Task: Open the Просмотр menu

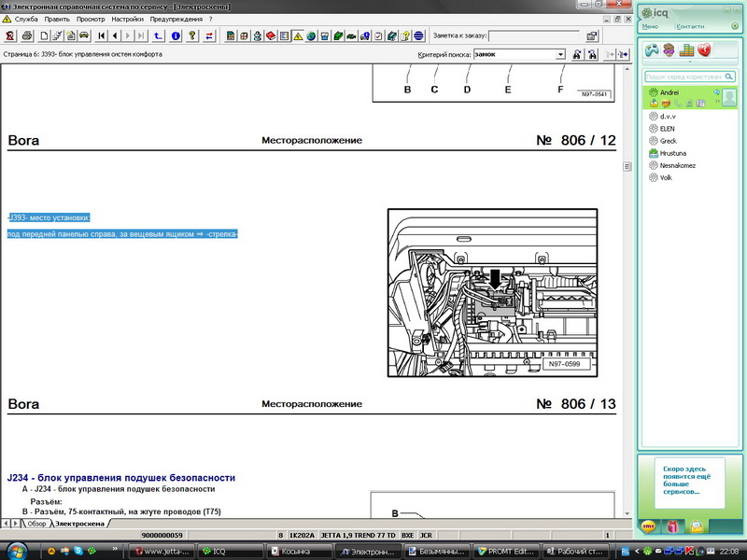Action: pyautogui.click(x=91, y=19)
